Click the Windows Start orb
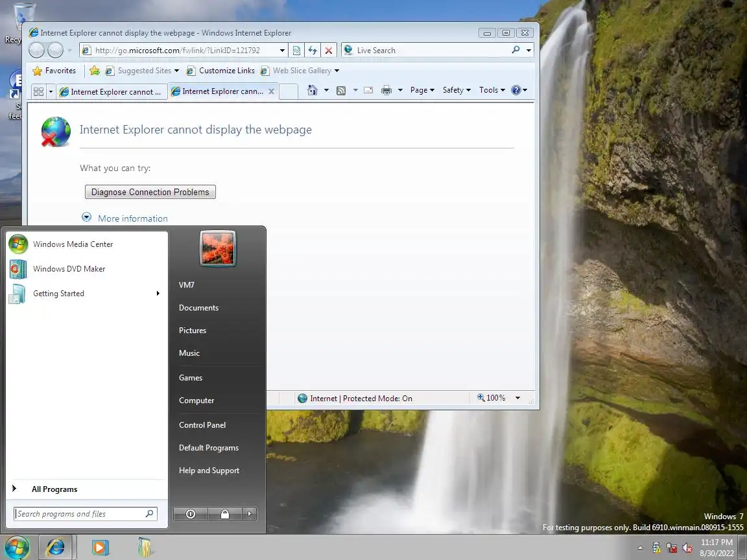This screenshot has width=747, height=560. coord(17,548)
